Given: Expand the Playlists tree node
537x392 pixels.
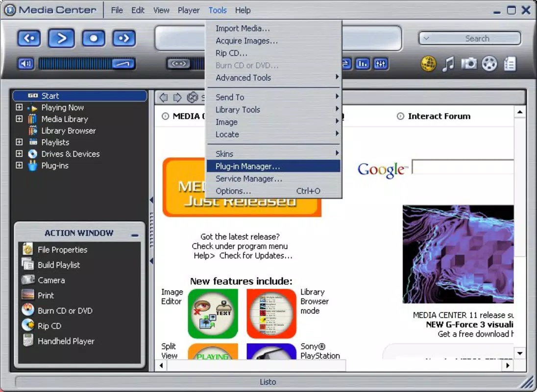Looking at the screenshot, I should [19, 142].
